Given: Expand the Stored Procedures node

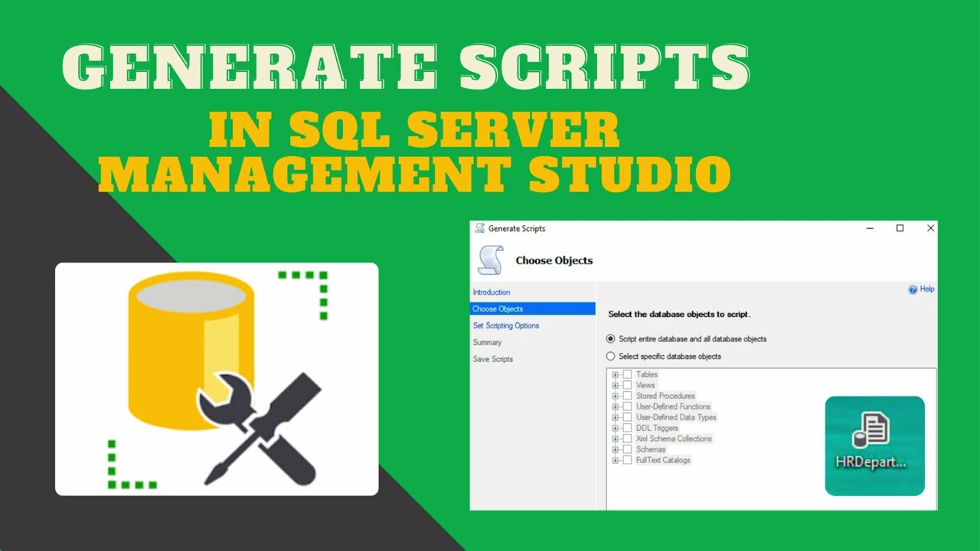Looking at the screenshot, I should (x=616, y=396).
